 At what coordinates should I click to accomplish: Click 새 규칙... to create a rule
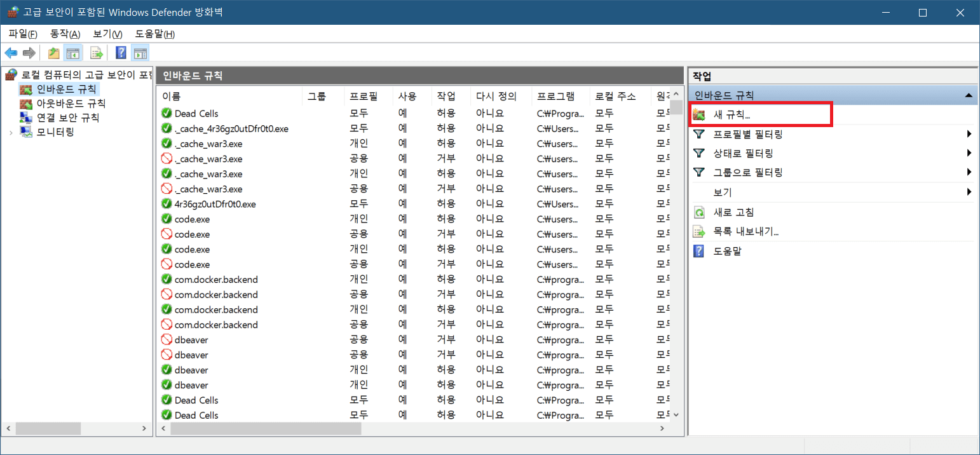[x=732, y=115]
